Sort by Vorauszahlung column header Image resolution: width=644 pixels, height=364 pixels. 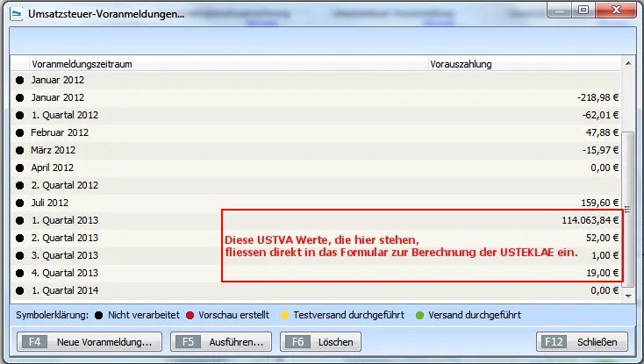pyautogui.click(x=526, y=64)
